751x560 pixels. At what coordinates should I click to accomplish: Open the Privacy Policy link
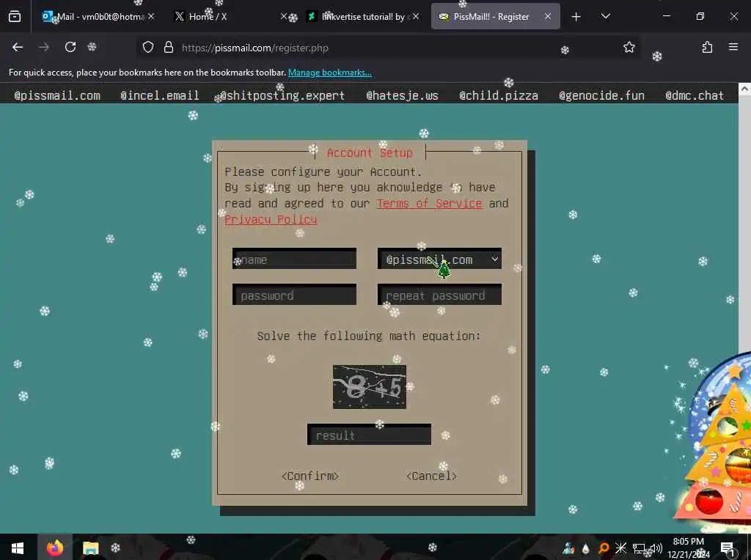click(x=271, y=219)
